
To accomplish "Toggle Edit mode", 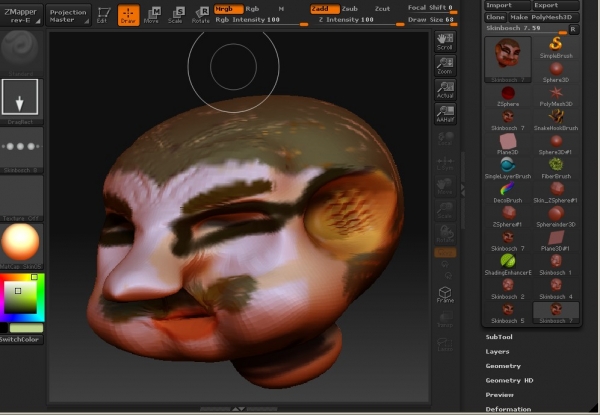I will 103,15.
